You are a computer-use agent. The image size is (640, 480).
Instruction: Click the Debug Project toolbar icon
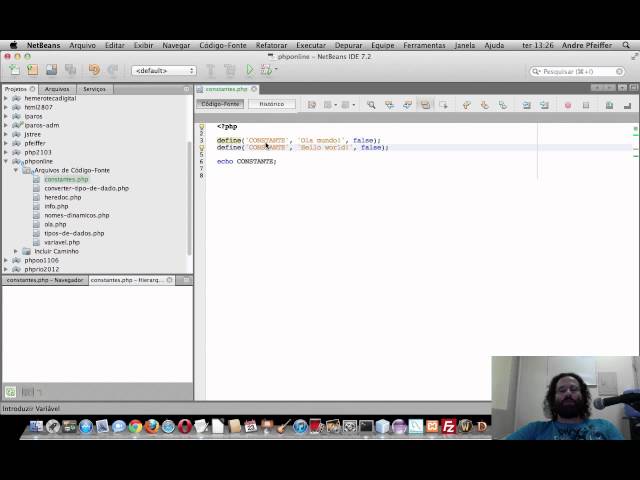[266, 70]
